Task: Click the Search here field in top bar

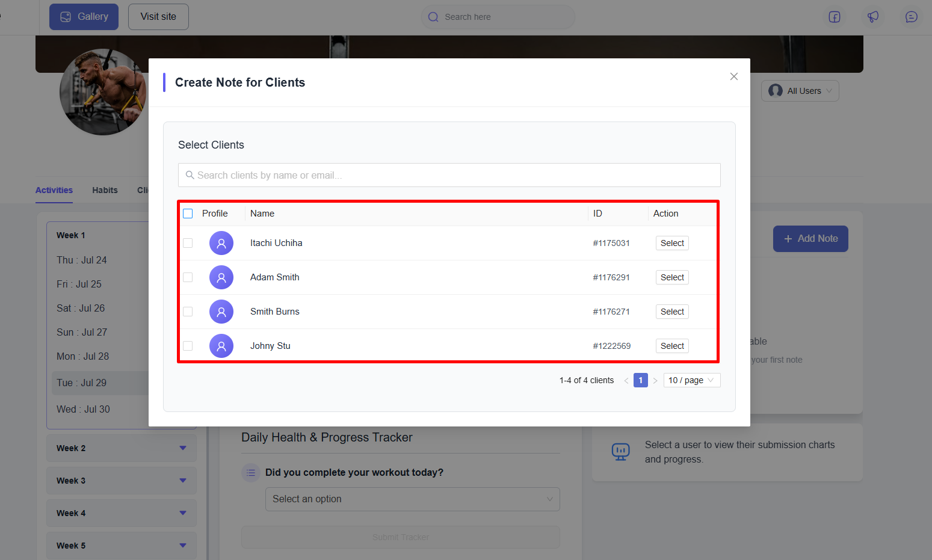Action: coord(498,17)
